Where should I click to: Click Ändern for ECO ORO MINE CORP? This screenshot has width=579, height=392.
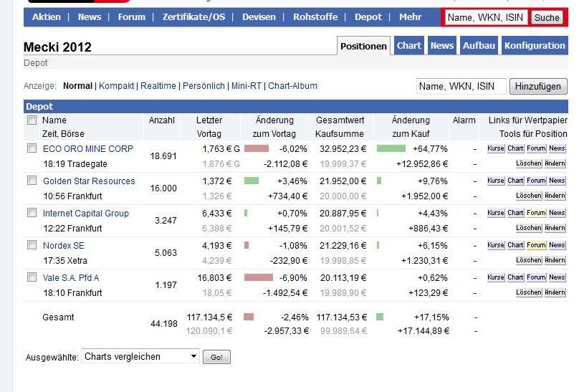[555, 163]
